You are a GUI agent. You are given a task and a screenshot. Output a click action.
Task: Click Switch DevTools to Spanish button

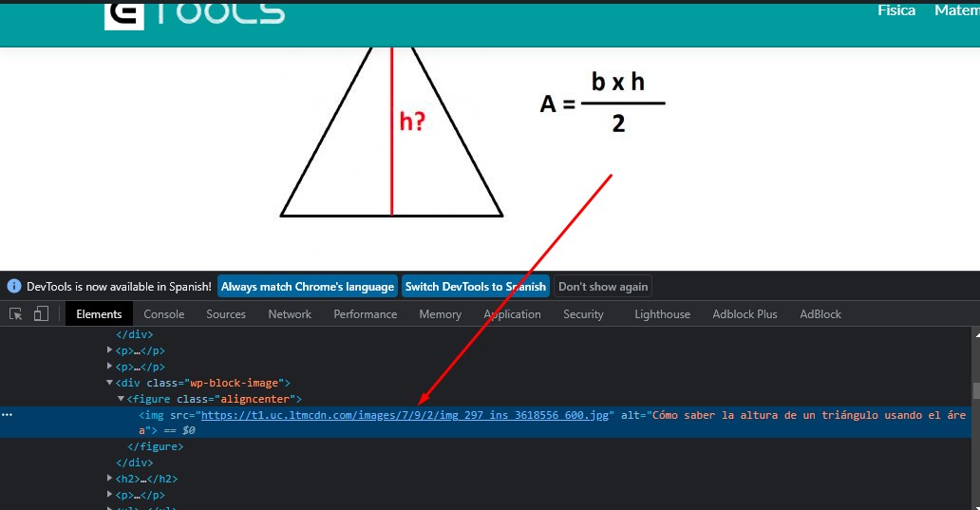pyautogui.click(x=476, y=287)
